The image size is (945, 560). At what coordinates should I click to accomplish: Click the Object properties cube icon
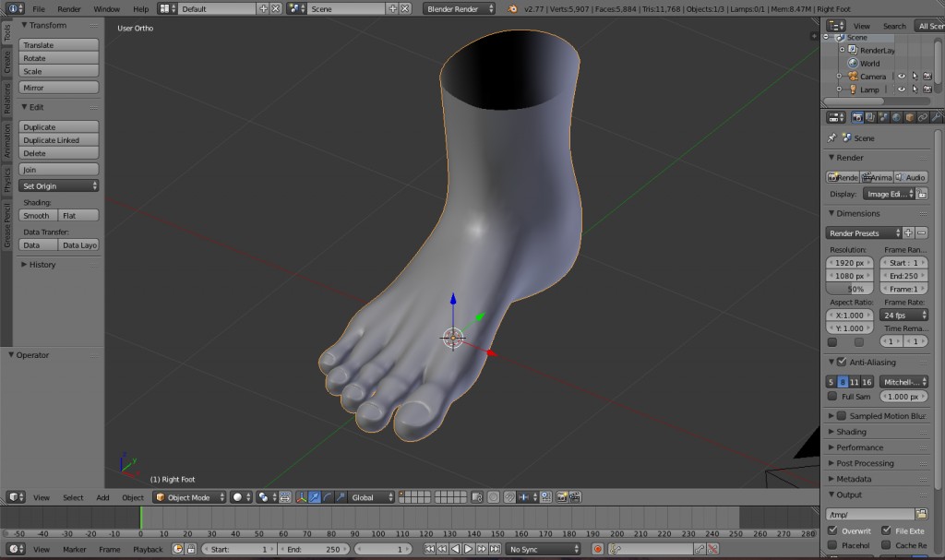pos(910,116)
